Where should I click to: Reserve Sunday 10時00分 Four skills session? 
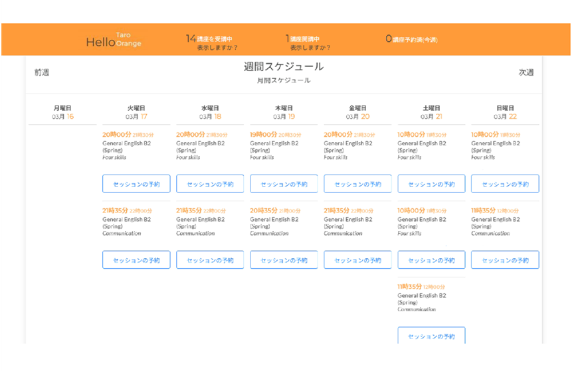click(505, 184)
